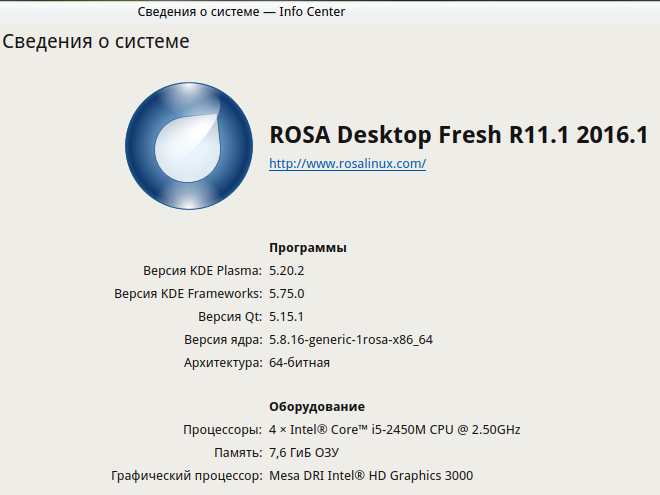Click the 'Архитектура' label
660x495 pixels.
[x=222, y=362]
